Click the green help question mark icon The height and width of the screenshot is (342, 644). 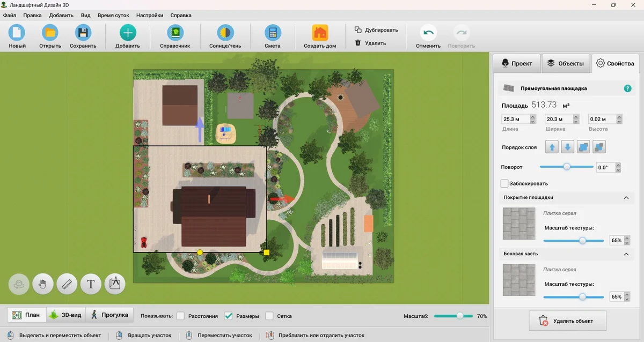[x=627, y=88]
